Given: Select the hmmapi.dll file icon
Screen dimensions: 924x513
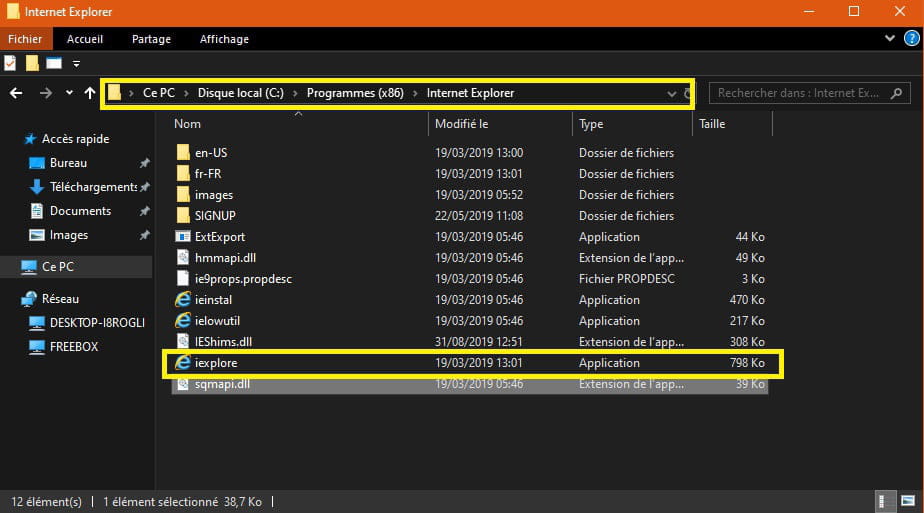Looking at the screenshot, I should coord(183,258).
